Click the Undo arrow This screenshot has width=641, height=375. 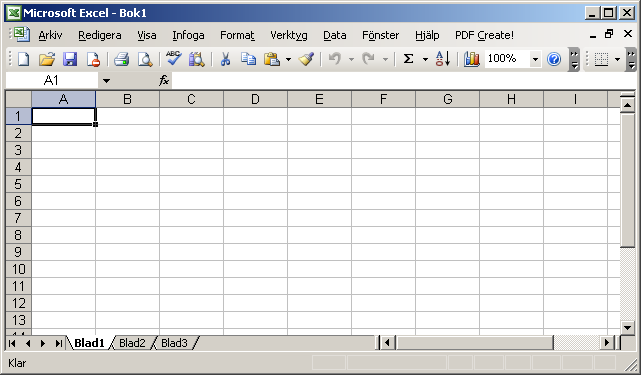pos(334,59)
